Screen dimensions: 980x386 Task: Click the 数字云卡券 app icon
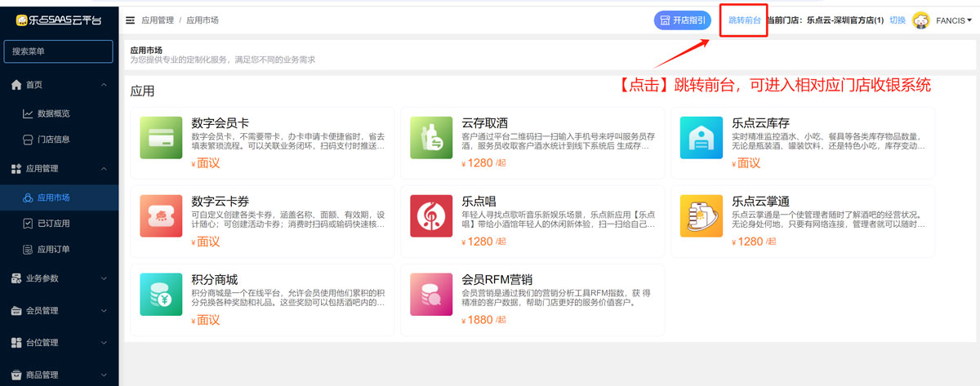pyautogui.click(x=161, y=215)
